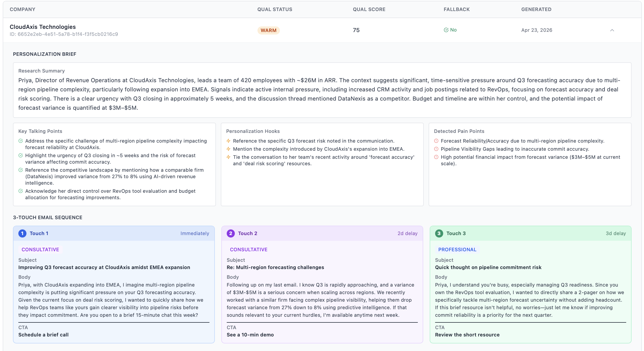
Task: Click the Detected Pain Points heading
Action: click(459, 131)
